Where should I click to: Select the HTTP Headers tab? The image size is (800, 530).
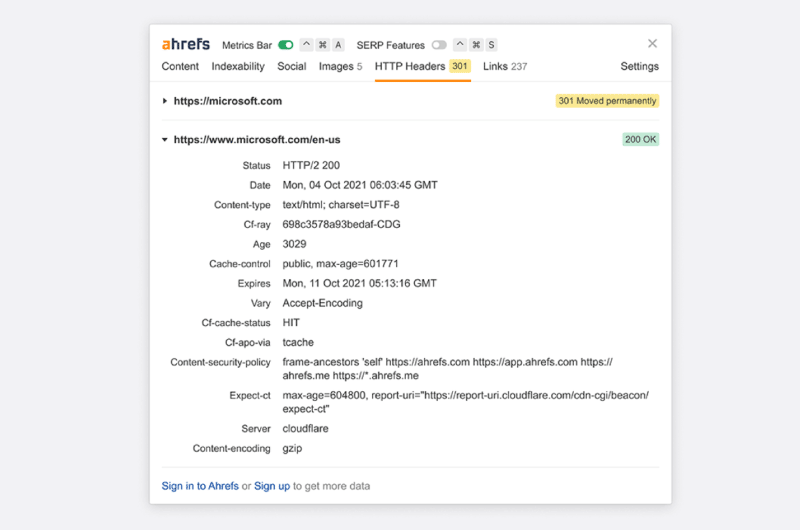pyautogui.click(x=422, y=66)
